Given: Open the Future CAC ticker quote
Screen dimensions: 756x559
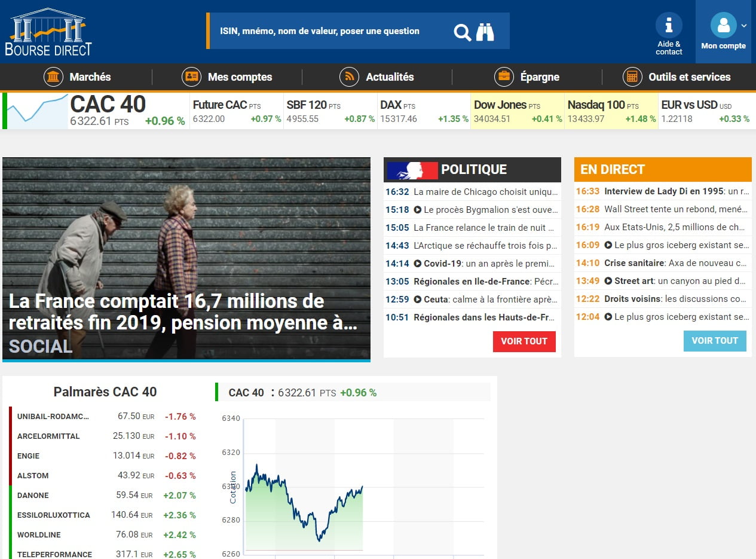Looking at the screenshot, I should [237, 111].
